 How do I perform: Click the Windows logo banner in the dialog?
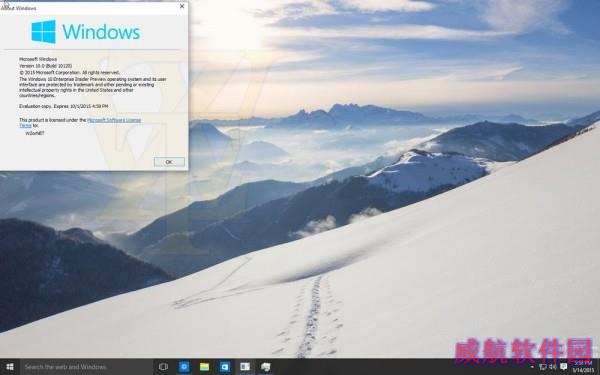[x=86, y=32]
